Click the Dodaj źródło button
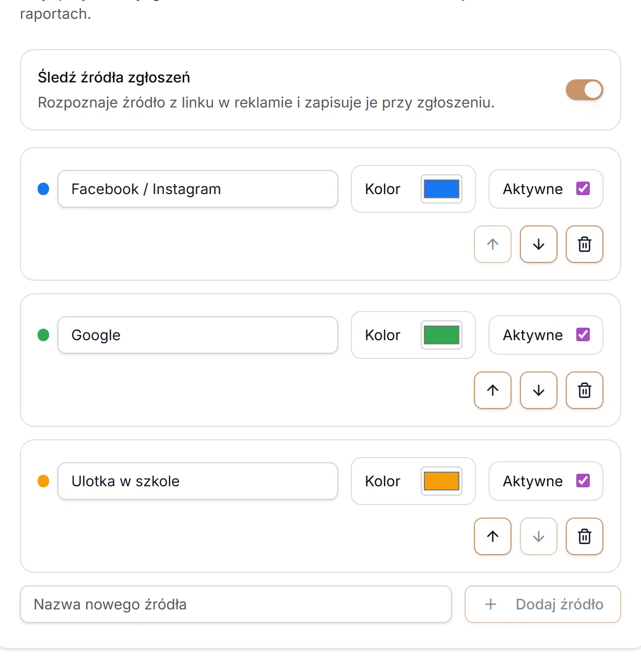The width and height of the screenshot is (641, 672). click(543, 604)
